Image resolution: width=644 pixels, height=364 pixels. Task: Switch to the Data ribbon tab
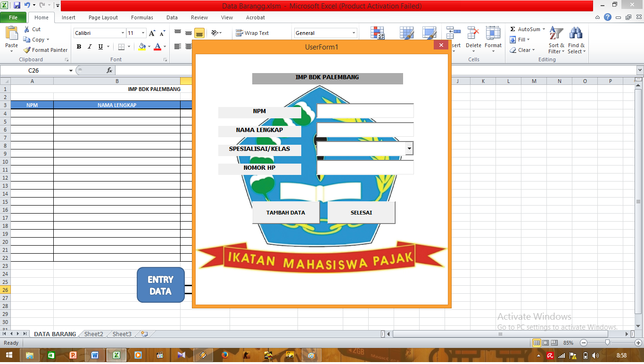point(172,17)
